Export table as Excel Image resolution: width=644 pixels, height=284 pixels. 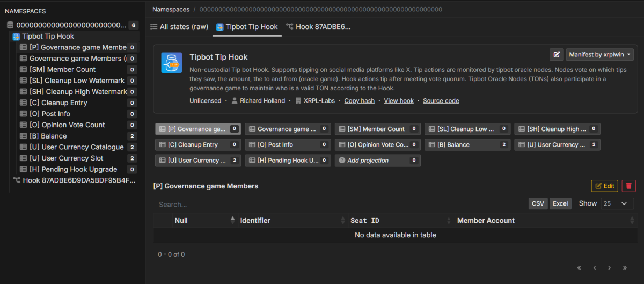coord(560,203)
